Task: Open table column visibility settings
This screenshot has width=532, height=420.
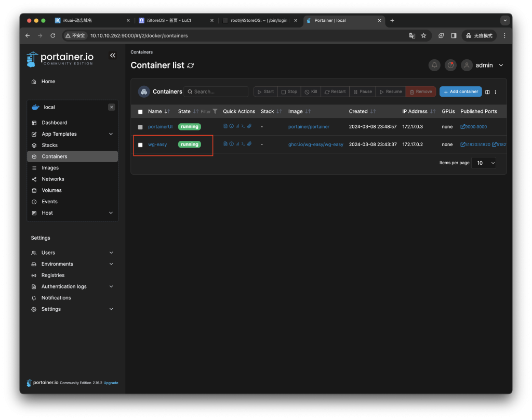Action: [x=487, y=92]
